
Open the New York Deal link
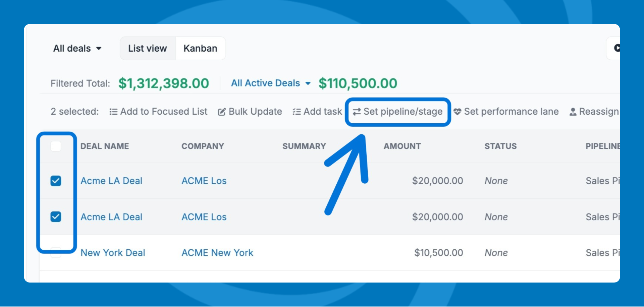coord(113,253)
